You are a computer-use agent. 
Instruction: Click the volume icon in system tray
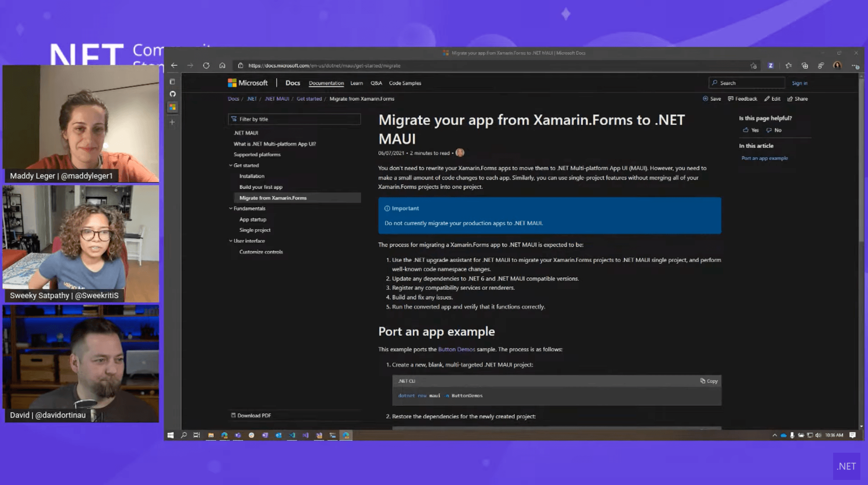[x=818, y=435]
